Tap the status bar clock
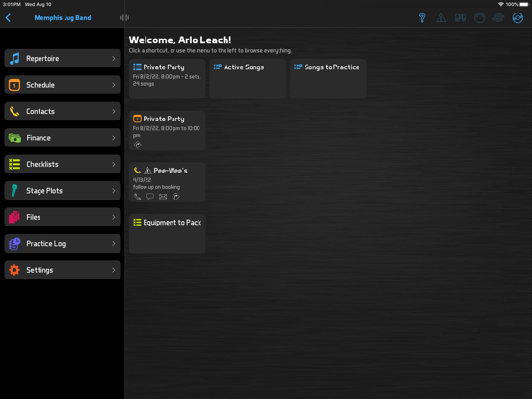 pos(12,4)
